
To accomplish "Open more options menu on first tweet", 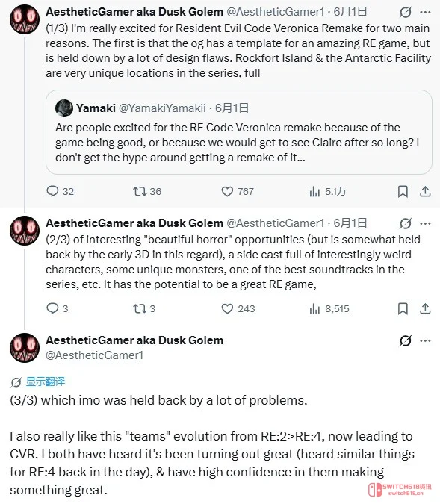I will tap(425, 12).
